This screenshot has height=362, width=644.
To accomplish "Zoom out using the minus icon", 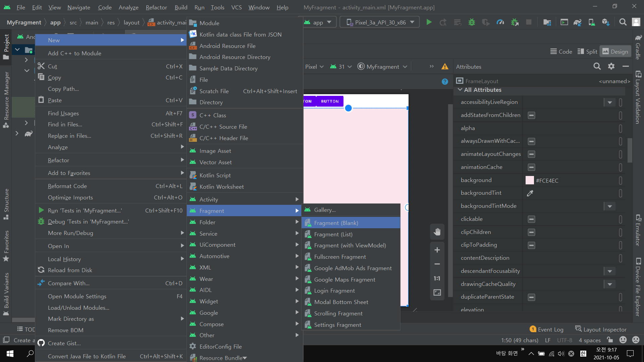I will pos(437,264).
